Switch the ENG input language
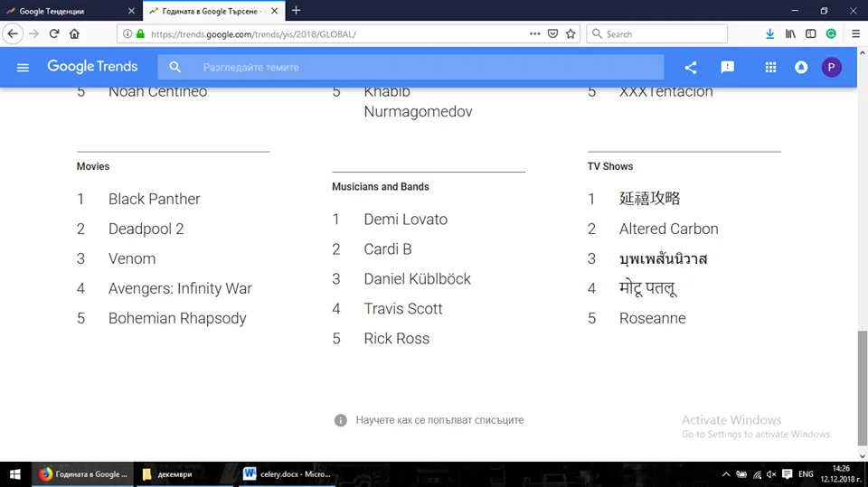This screenshot has width=868, height=487. coord(806,474)
